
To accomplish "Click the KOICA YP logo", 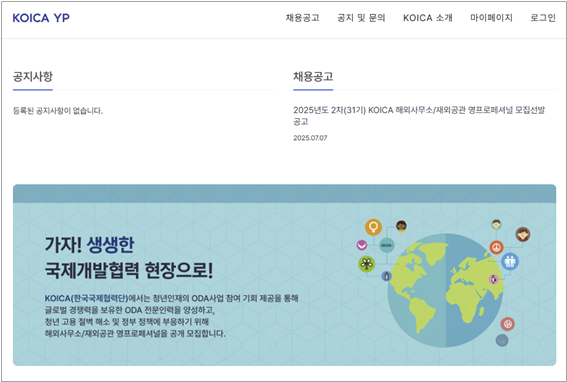I will point(41,18).
